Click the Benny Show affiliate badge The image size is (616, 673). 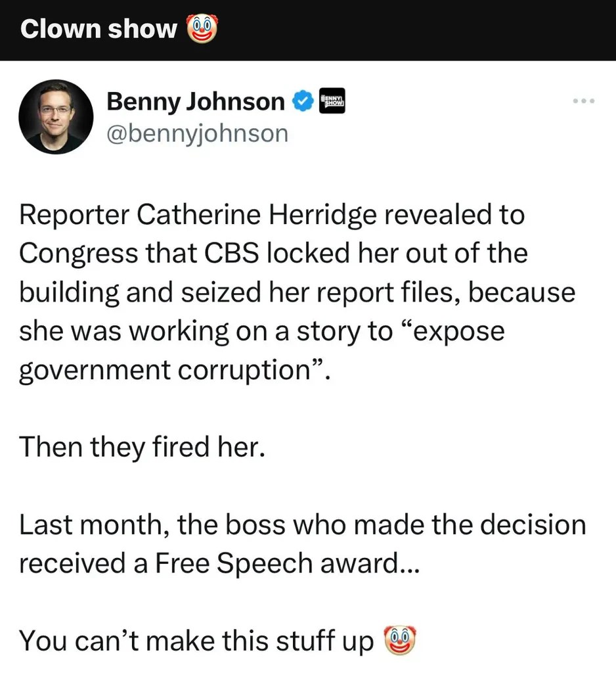pyautogui.click(x=332, y=103)
